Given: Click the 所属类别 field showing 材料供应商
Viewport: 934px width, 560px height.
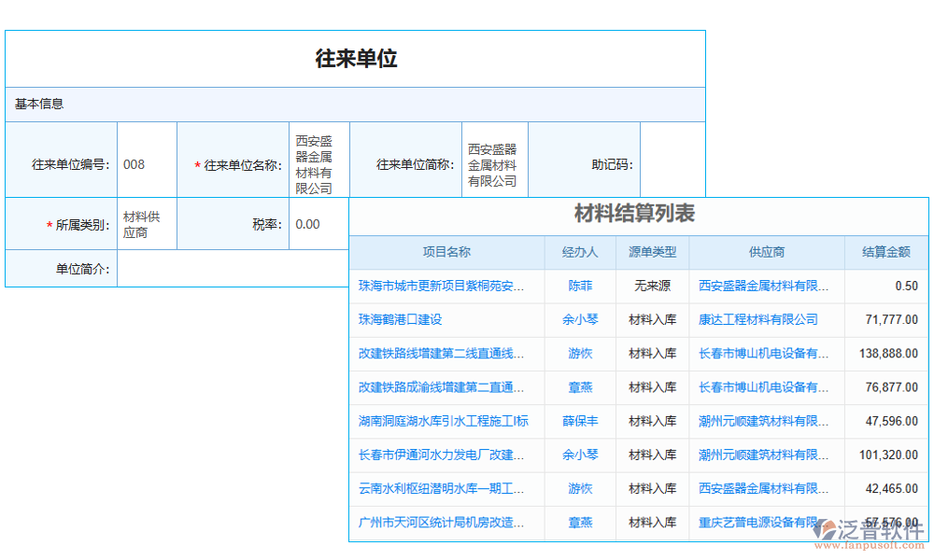Looking at the screenshot, I should click(147, 224).
